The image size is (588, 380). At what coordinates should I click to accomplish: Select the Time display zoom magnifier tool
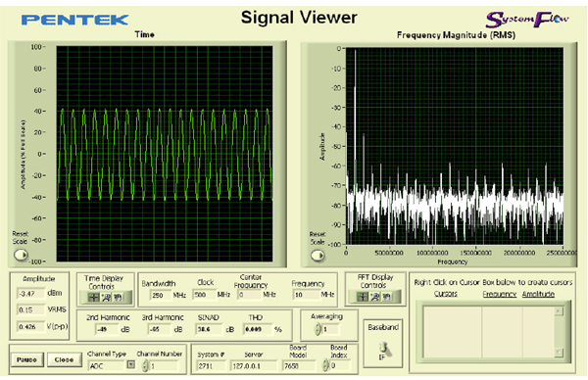point(106,297)
